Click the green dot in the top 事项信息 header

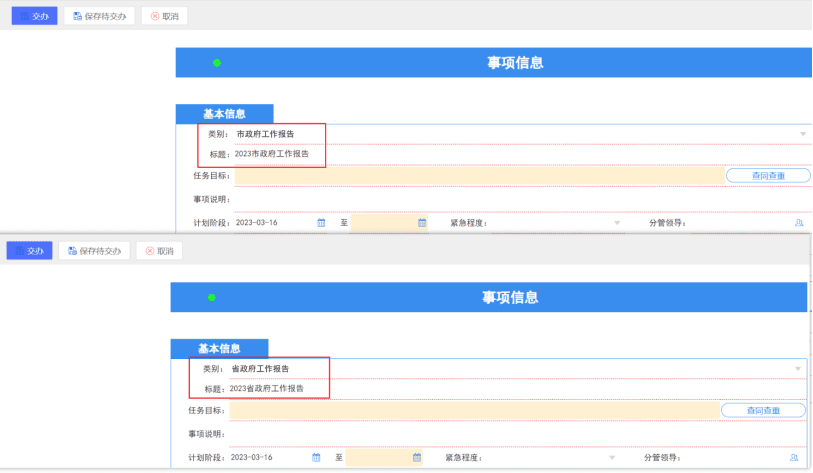(x=217, y=63)
